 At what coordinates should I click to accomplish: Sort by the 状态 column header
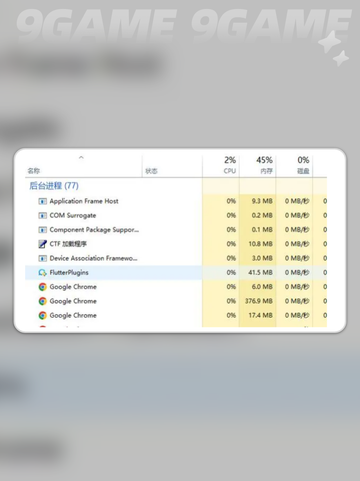click(151, 171)
